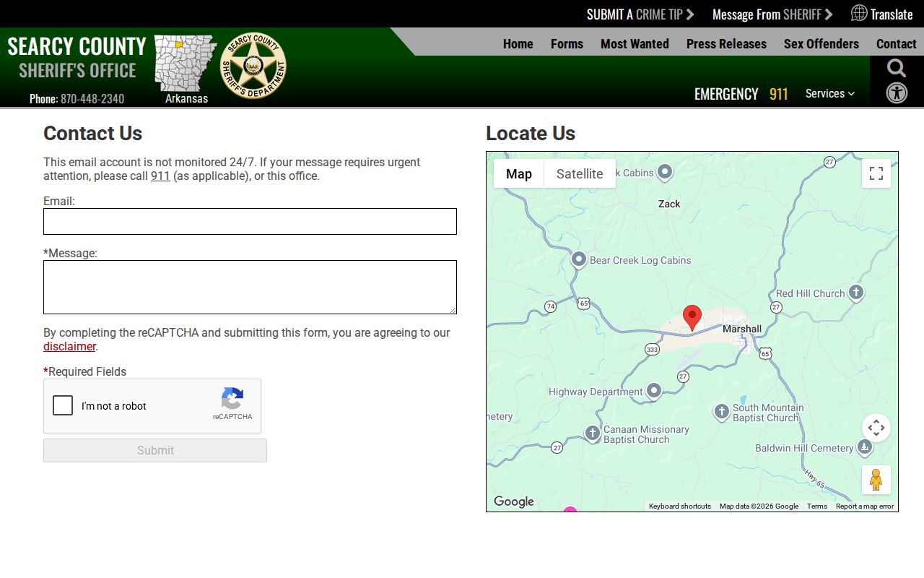
Task: Open the Press Releases menu item
Action: click(x=726, y=43)
